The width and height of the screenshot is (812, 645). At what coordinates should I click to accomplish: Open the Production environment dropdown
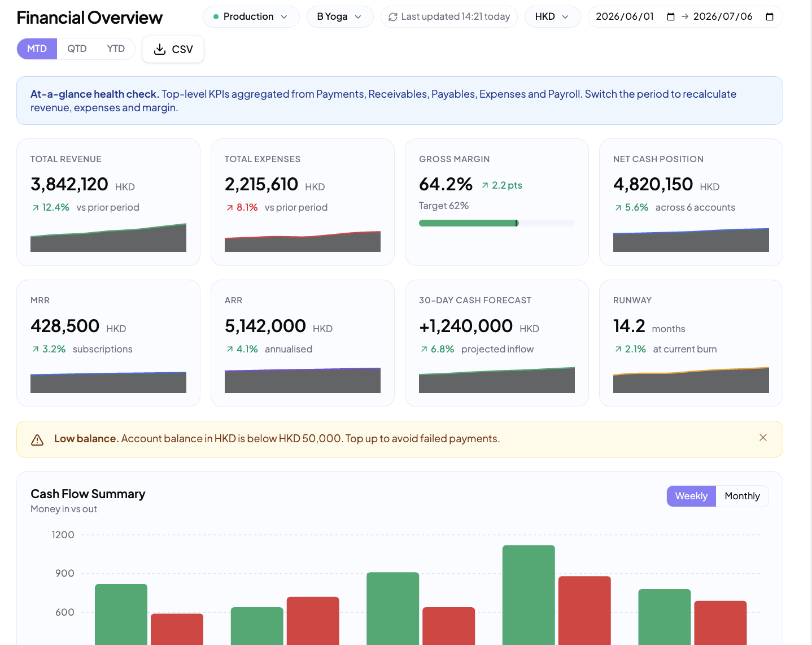click(251, 17)
